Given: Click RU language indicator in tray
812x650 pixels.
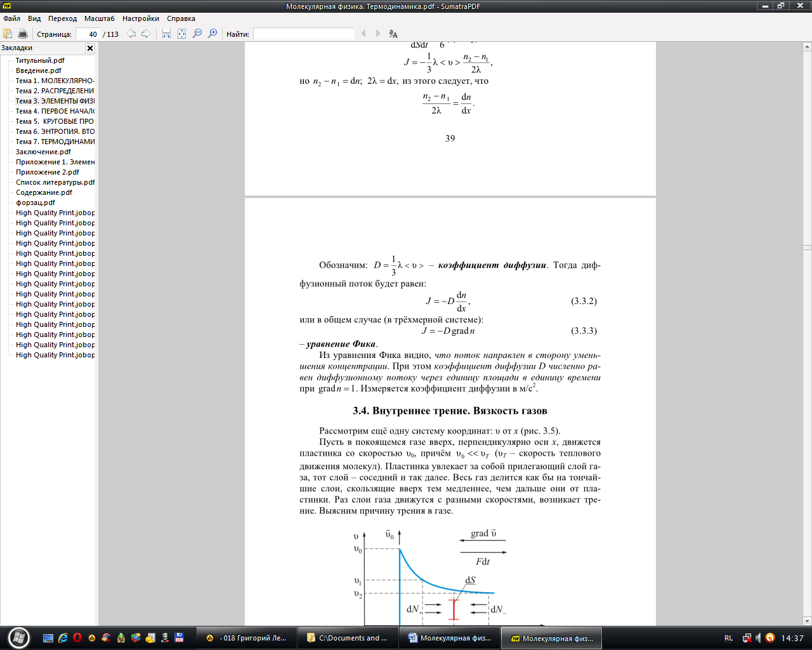Looking at the screenshot, I should (x=728, y=638).
